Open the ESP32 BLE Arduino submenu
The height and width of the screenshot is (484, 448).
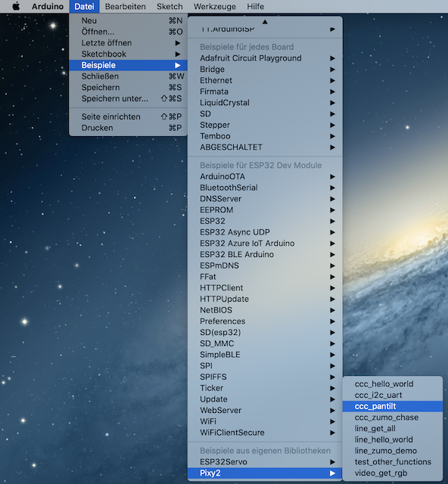(x=265, y=254)
